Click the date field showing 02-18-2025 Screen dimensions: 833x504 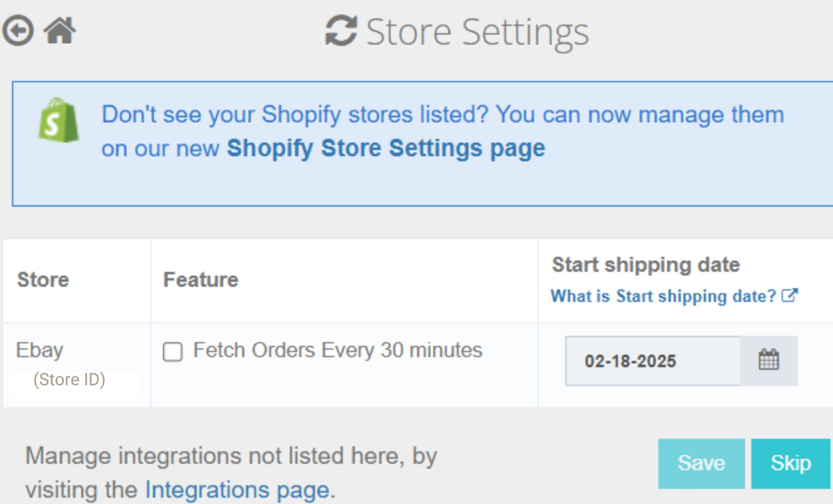(651, 360)
